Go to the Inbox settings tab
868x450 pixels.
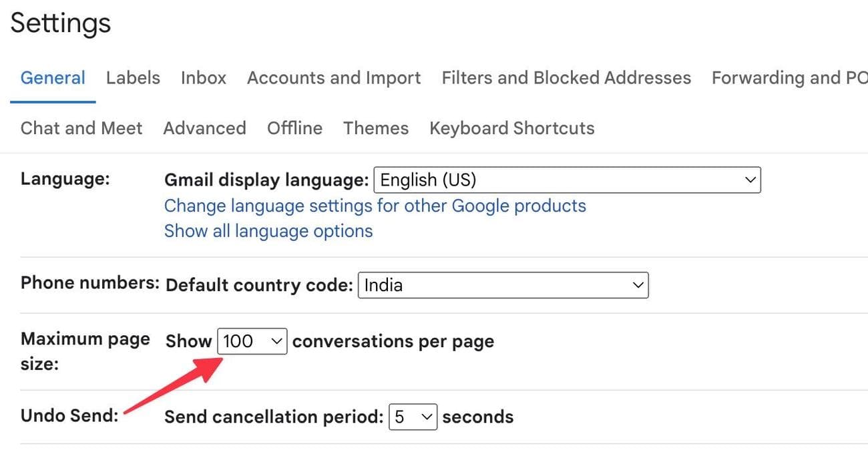pyautogui.click(x=204, y=78)
